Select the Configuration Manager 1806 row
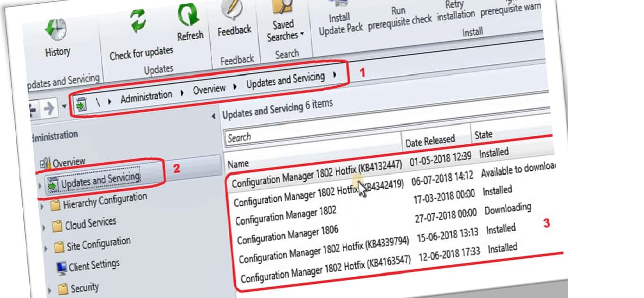The width and height of the screenshot is (644, 298). [x=287, y=235]
